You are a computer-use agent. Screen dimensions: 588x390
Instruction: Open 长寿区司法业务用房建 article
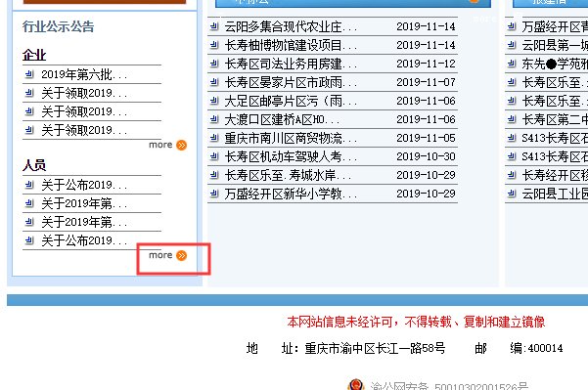(x=291, y=64)
